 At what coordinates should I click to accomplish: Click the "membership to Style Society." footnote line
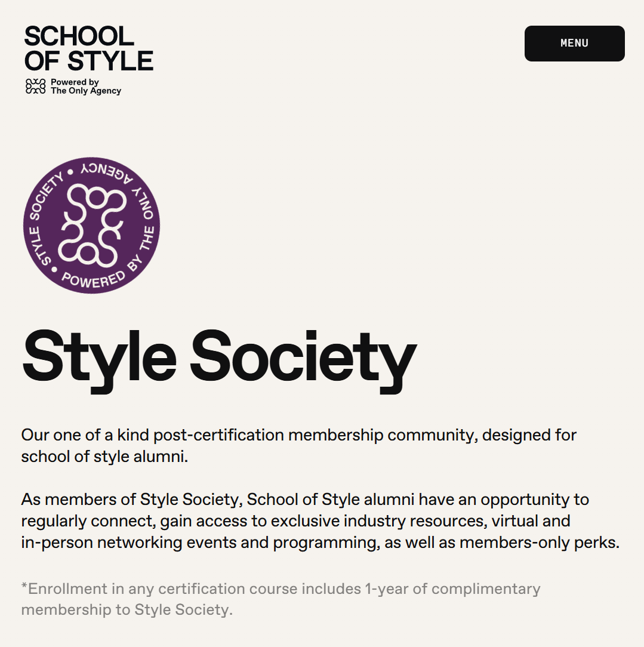pyautogui.click(x=126, y=610)
